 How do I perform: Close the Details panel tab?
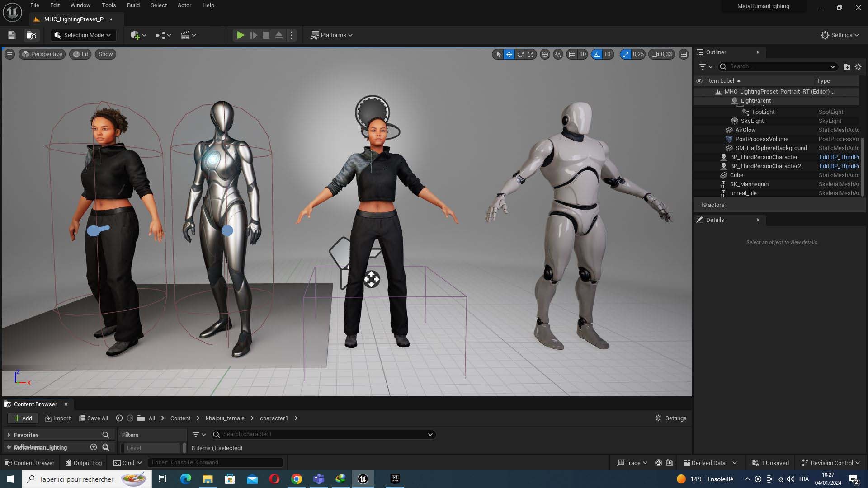tap(758, 220)
